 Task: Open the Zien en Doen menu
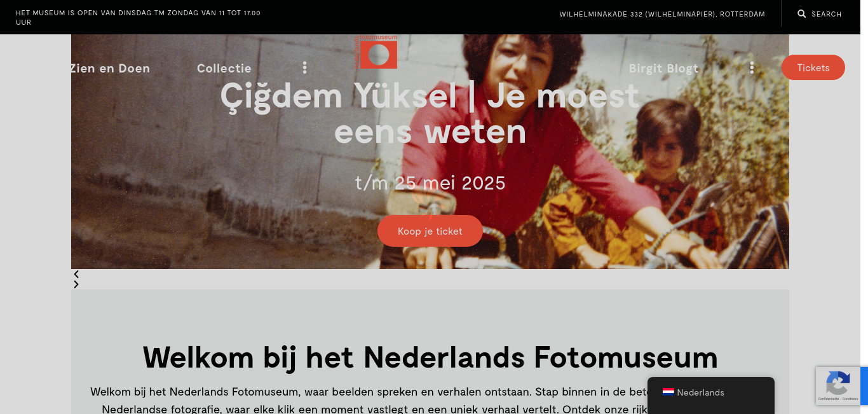point(110,68)
